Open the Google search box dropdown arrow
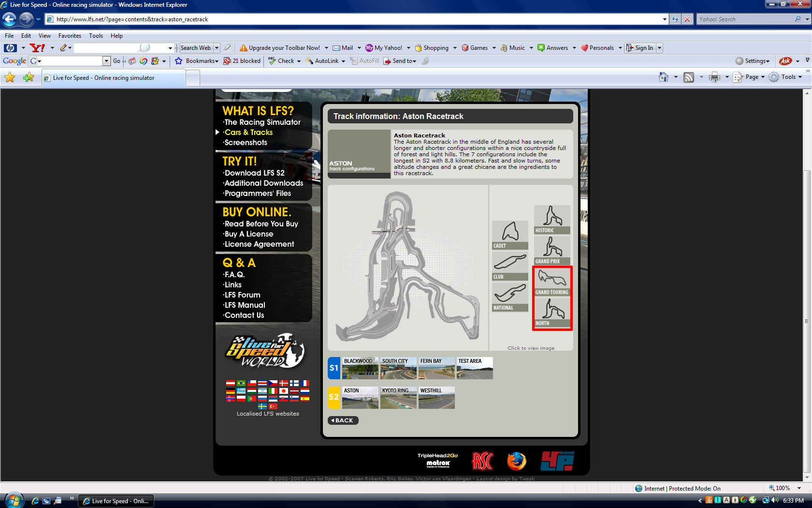The image size is (812, 508). (x=106, y=61)
